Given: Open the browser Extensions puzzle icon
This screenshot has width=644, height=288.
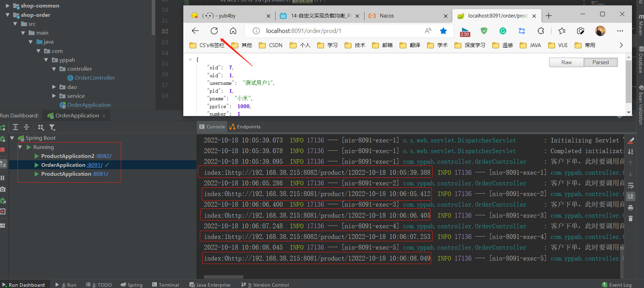Looking at the screenshot, I should (x=541, y=31).
